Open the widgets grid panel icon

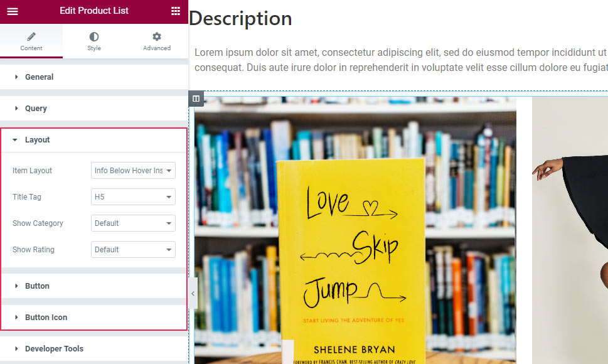[176, 11]
